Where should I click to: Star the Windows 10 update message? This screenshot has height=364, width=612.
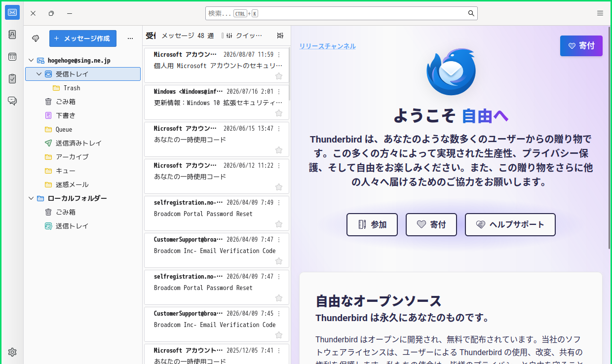279,113
